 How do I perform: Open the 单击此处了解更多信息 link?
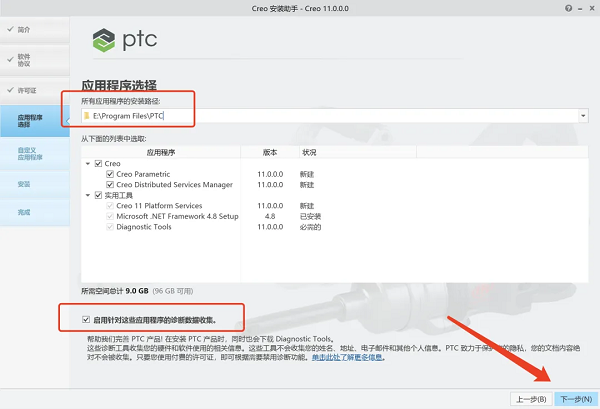pos(347,357)
